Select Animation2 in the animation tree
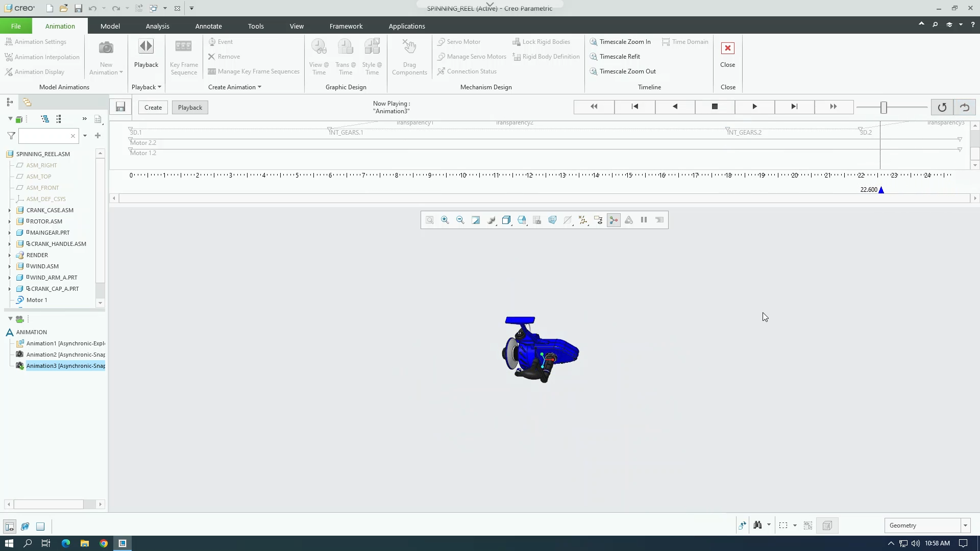 click(65, 355)
